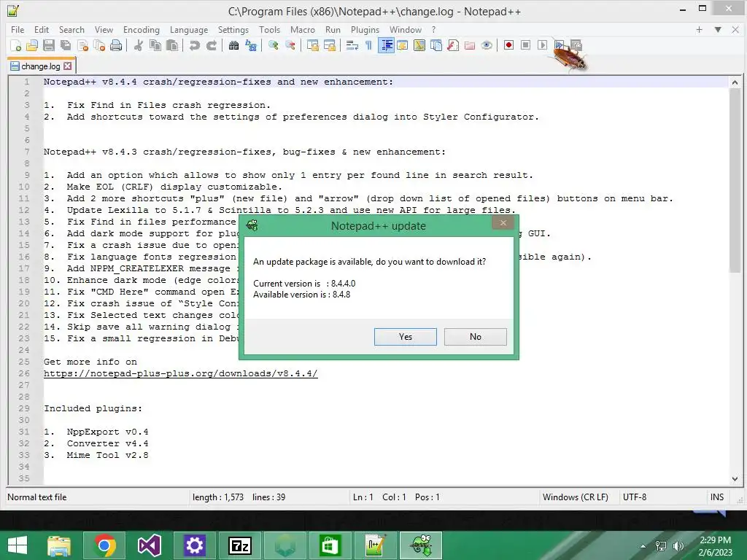
Task: Close the current document using toolbar icon
Action: 83,46
